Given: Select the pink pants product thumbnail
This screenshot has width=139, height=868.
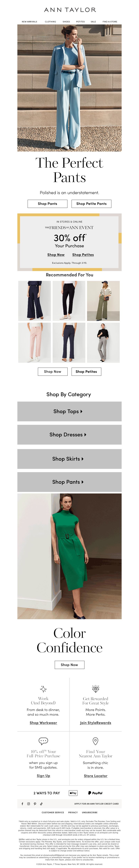Looking at the screenshot, I should coord(34,343).
